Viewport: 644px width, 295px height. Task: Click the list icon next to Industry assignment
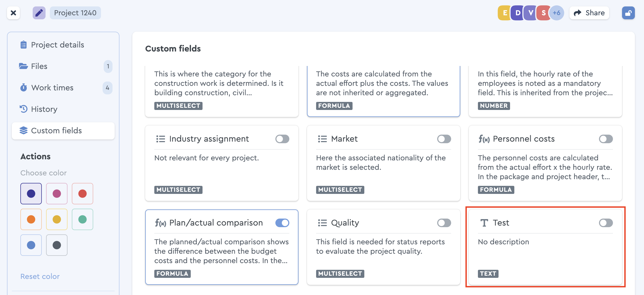[161, 139]
